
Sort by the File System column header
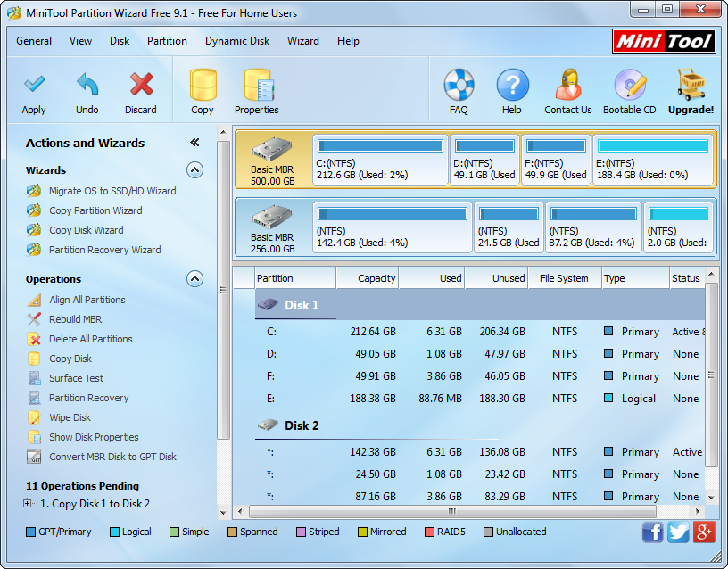click(x=565, y=278)
